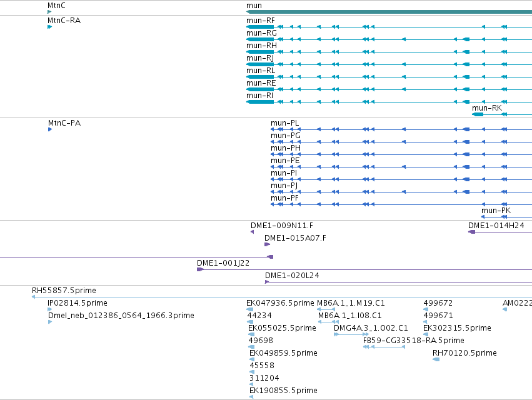
Task: Click the IP02814.5prime arrow glyph
Action: click(x=49, y=309)
